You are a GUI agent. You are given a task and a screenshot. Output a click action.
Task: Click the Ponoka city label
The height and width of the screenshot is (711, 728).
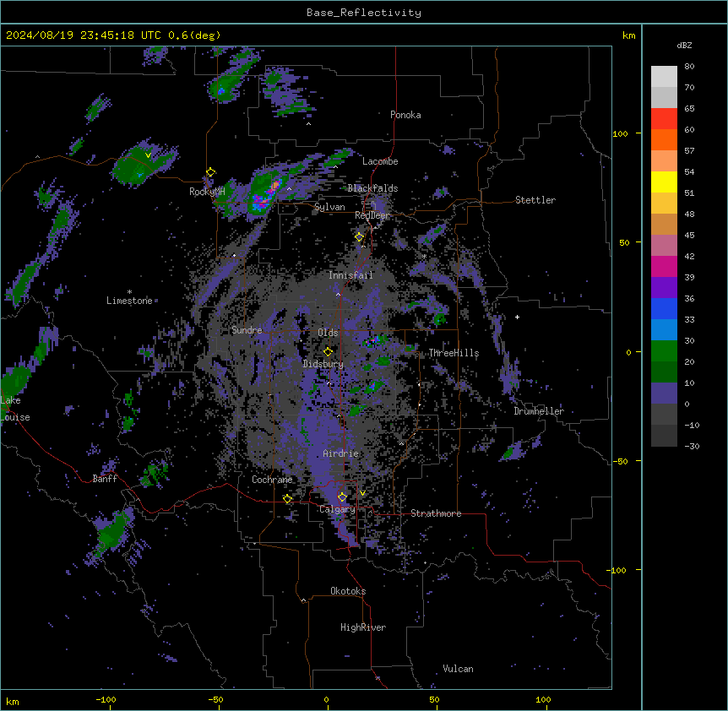coord(405,115)
